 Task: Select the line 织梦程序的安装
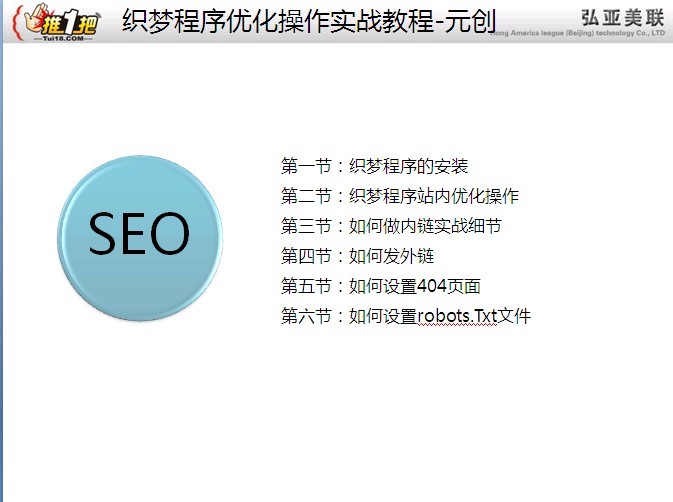tap(408, 166)
